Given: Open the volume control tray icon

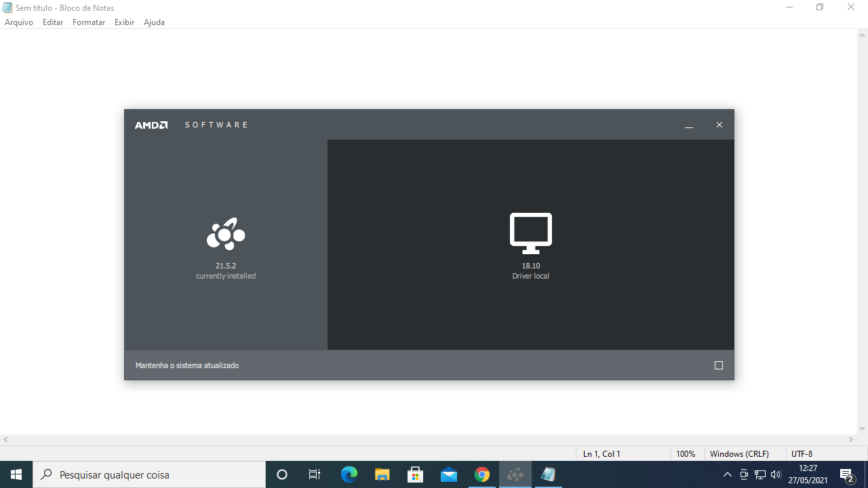Looking at the screenshot, I should click(x=776, y=474).
